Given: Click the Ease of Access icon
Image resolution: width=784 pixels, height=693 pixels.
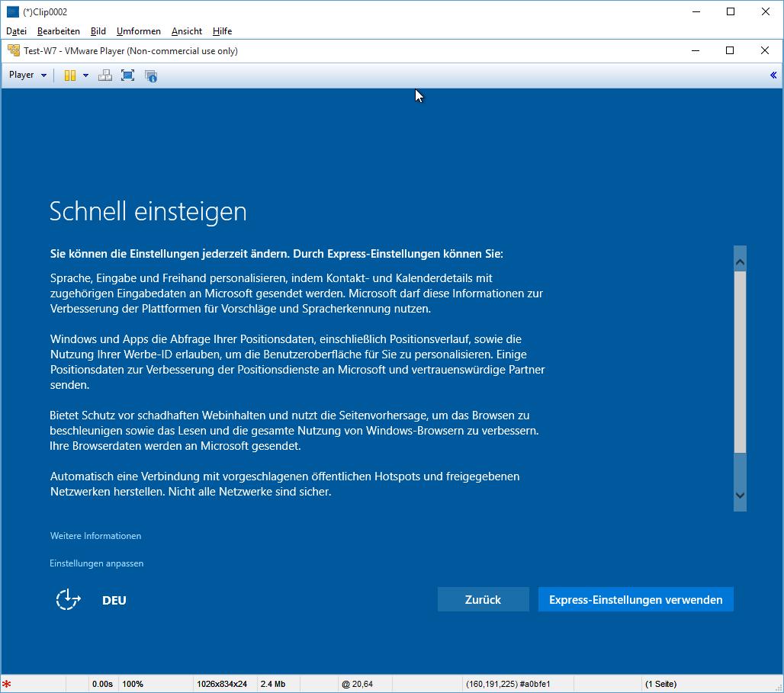Looking at the screenshot, I should [x=68, y=599].
